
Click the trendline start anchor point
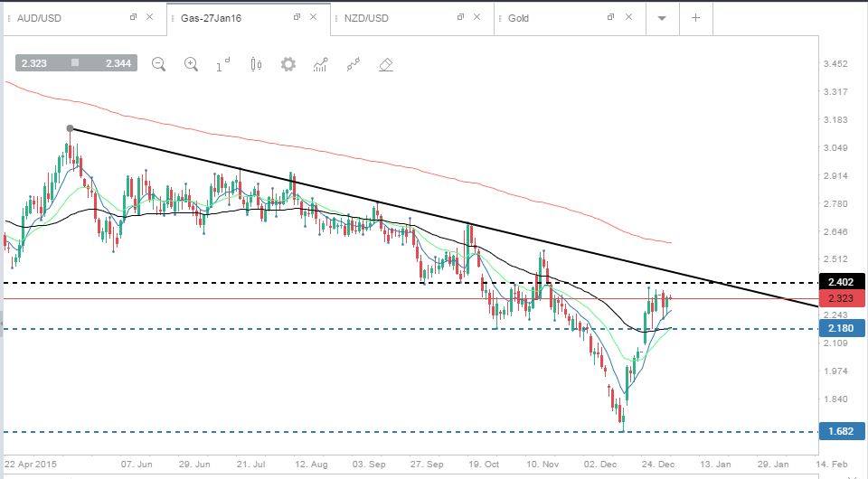[x=70, y=128]
